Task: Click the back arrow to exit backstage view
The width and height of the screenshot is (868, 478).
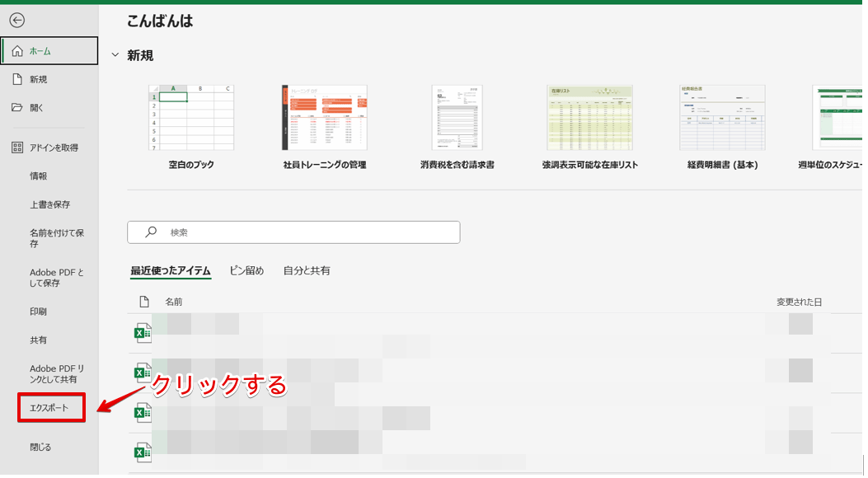Action: coord(17,20)
